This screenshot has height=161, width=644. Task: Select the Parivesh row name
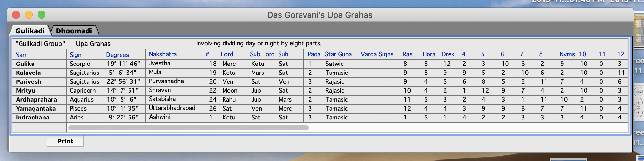(29, 82)
